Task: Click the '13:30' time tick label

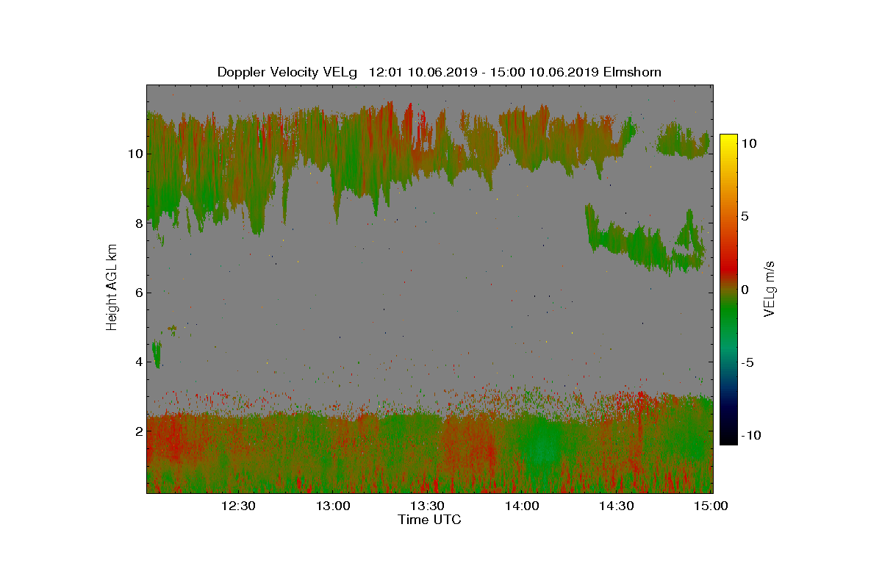Action: [x=428, y=506]
